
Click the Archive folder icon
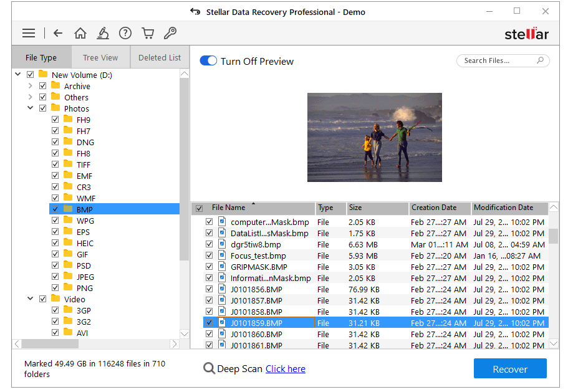click(x=55, y=85)
